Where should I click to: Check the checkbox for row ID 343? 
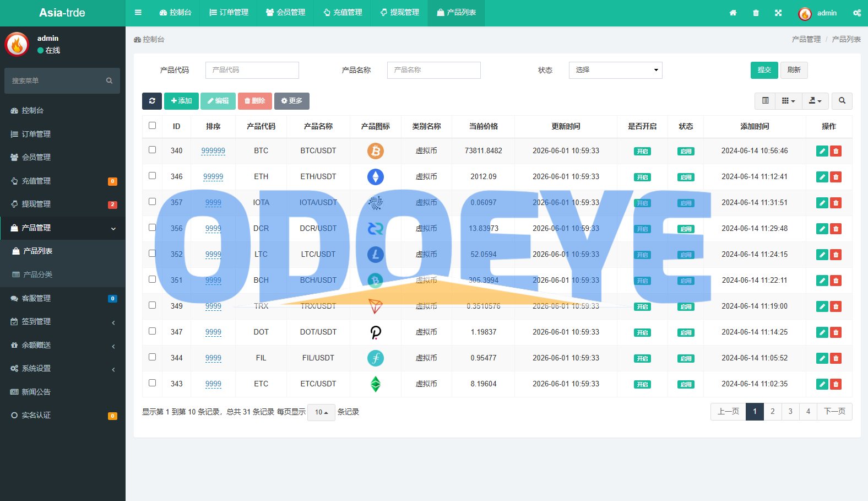[153, 383]
